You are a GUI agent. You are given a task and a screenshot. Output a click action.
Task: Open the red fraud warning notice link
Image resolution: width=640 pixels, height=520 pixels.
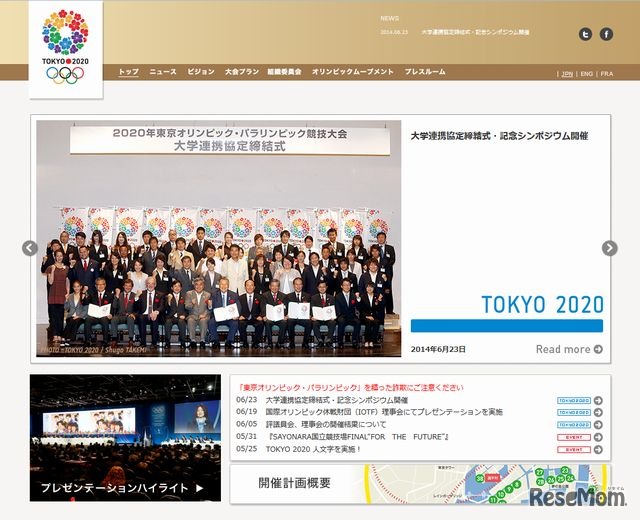tap(352, 387)
